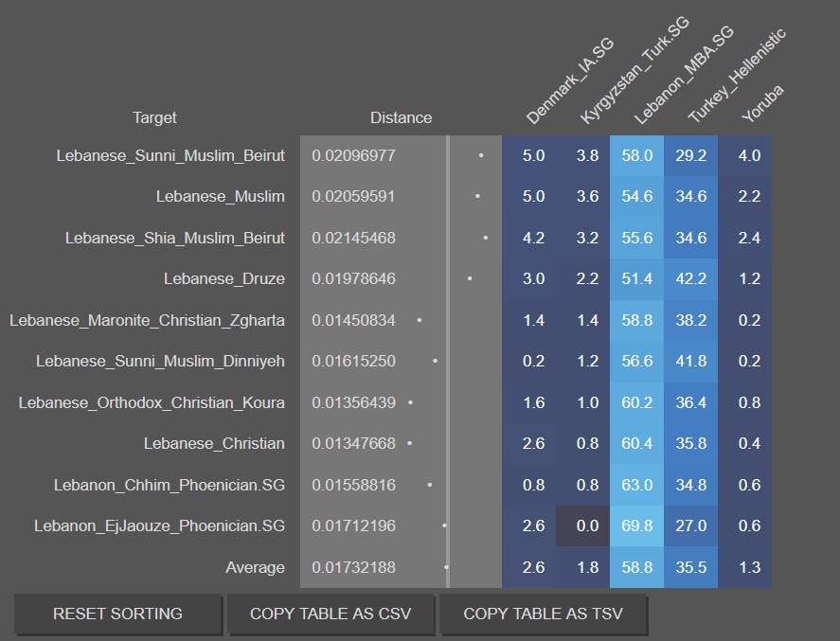Click the RESET SORTING button
The width and height of the screenshot is (840, 641).
click(117, 614)
